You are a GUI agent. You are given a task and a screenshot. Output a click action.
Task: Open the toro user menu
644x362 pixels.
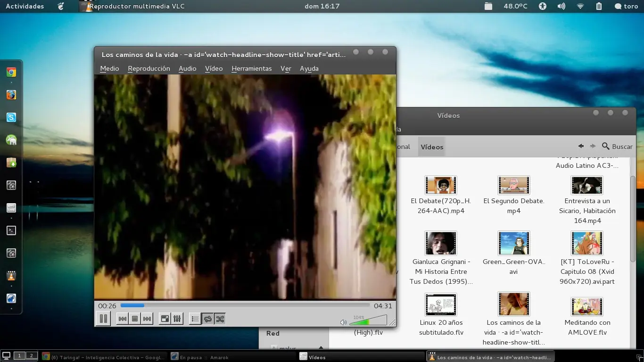tap(626, 6)
